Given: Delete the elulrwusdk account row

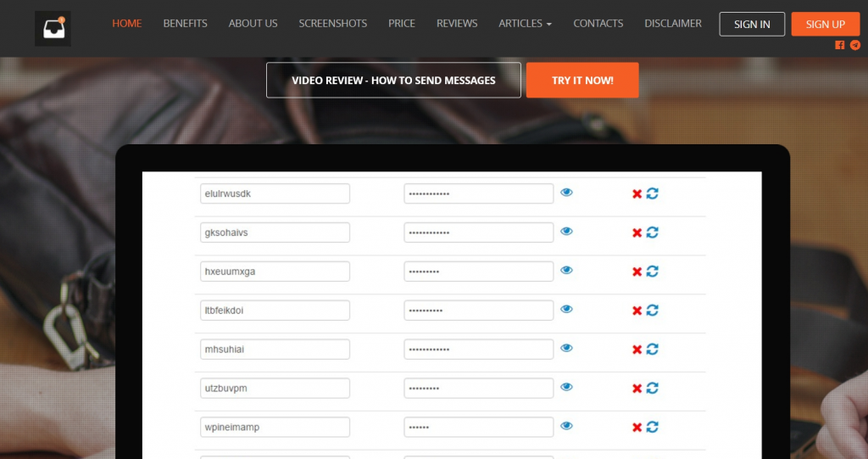Looking at the screenshot, I should tap(637, 194).
